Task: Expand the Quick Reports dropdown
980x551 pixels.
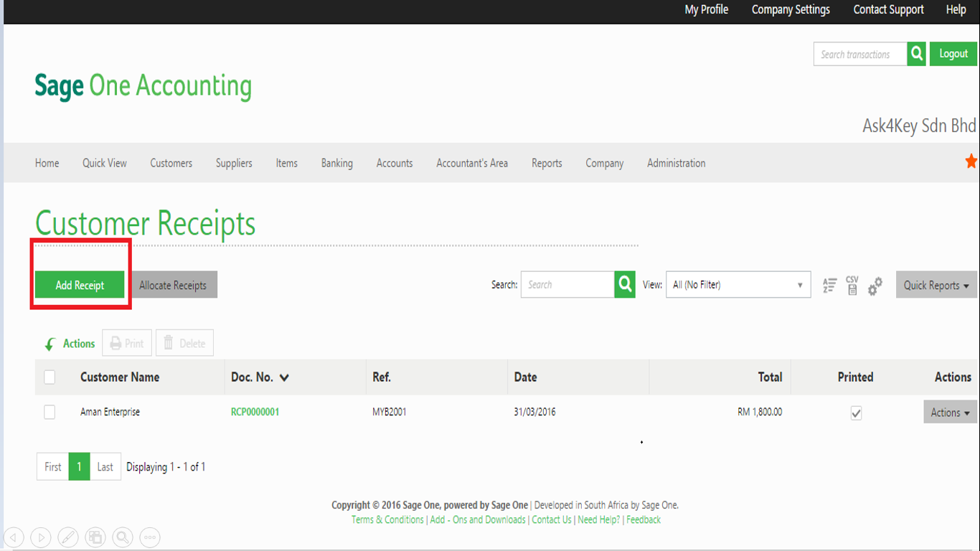Action: [x=936, y=285]
